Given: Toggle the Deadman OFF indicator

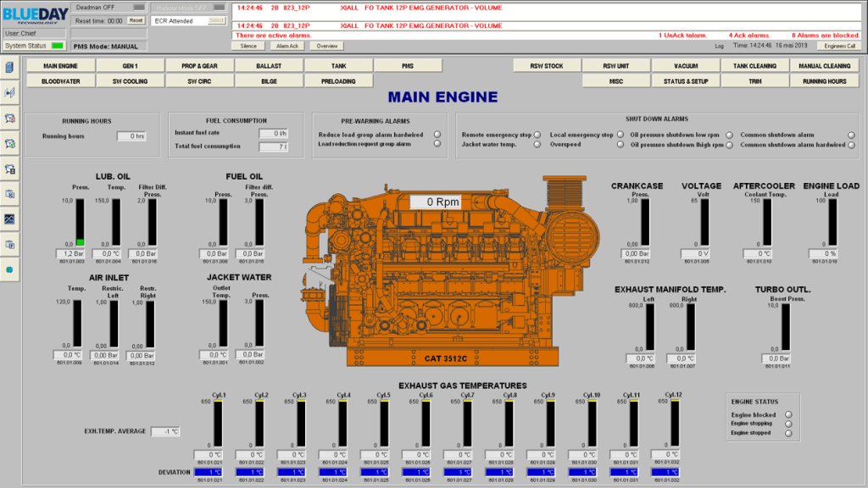Looking at the screenshot, I should 139,7.
